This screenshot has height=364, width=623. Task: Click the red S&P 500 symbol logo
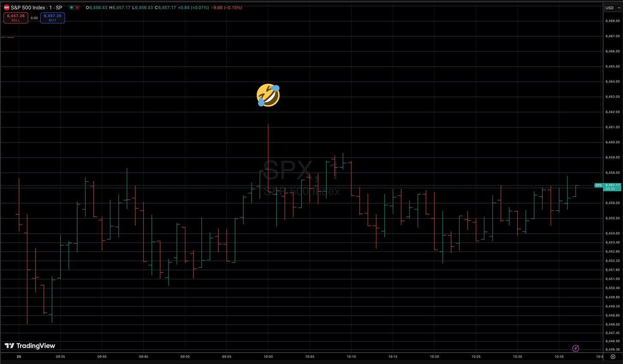[6, 8]
